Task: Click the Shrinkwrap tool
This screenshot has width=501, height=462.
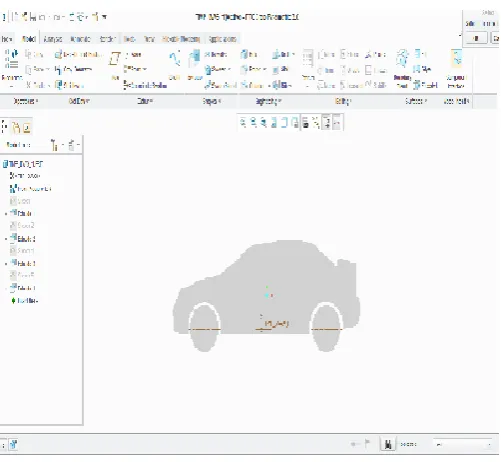Action: pyautogui.click(x=69, y=85)
